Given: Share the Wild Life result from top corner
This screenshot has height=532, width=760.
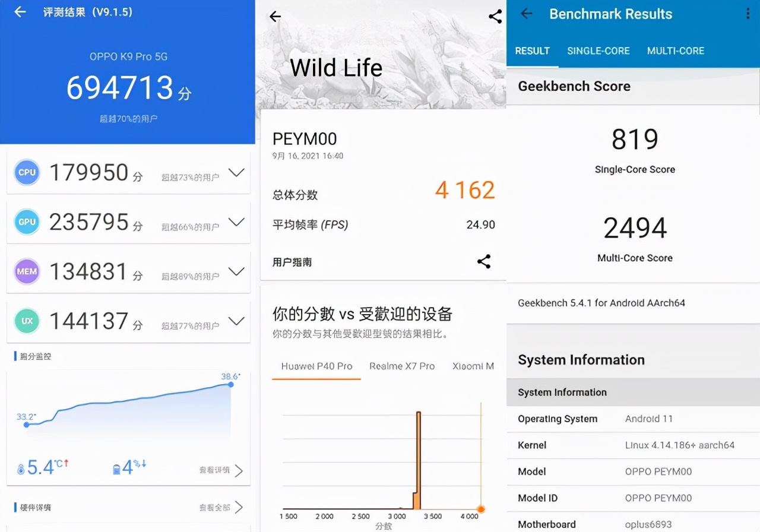Looking at the screenshot, I should pyautogui.click(x=495, y=17).
